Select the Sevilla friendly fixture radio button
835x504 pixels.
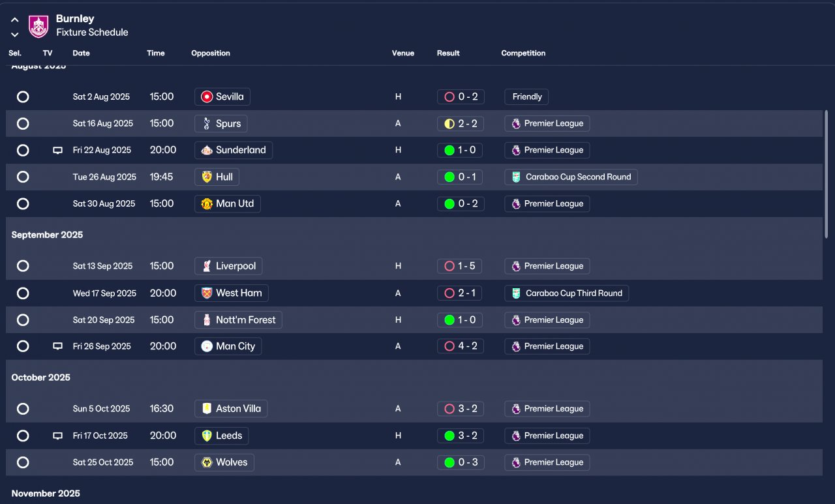(23, 97)
